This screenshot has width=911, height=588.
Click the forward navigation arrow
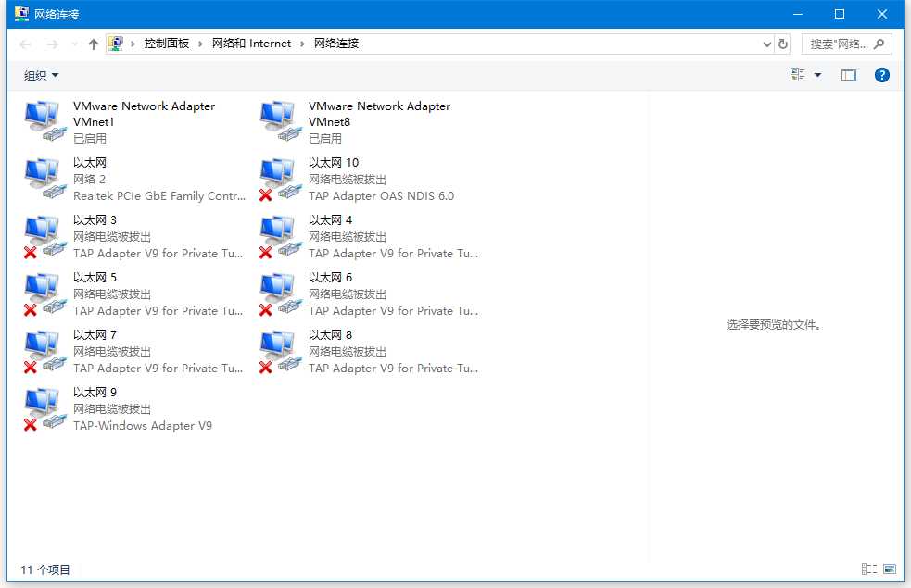pos(52,44)
